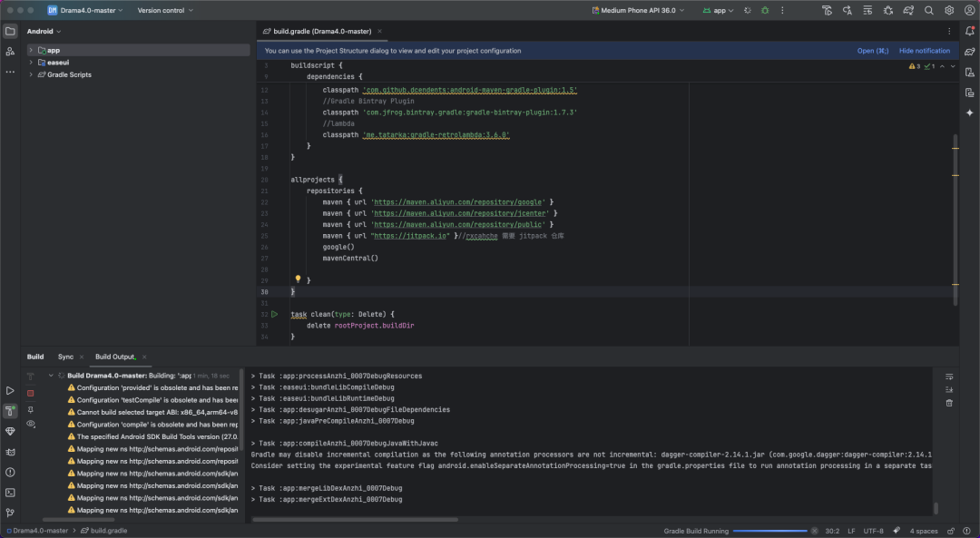980x538 pixels.
Task: Click the Hide notification link
Action: (925, 51)
